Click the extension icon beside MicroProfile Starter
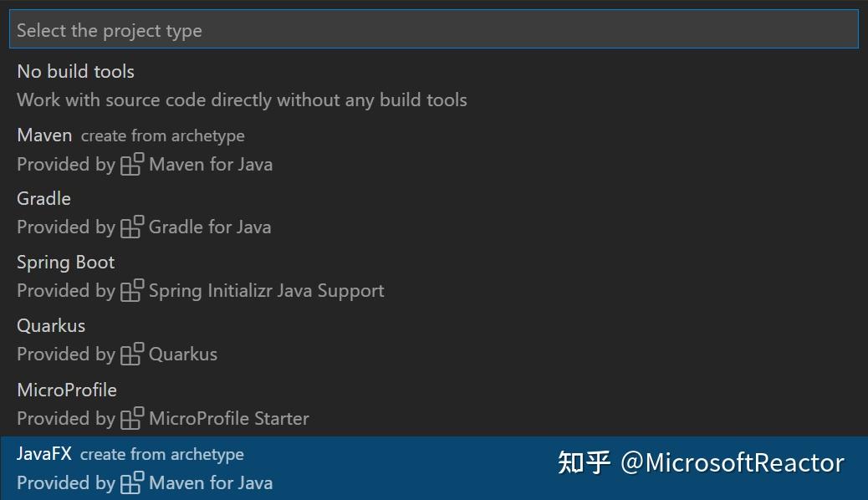868x500 pixels. (x=132, y=418)
